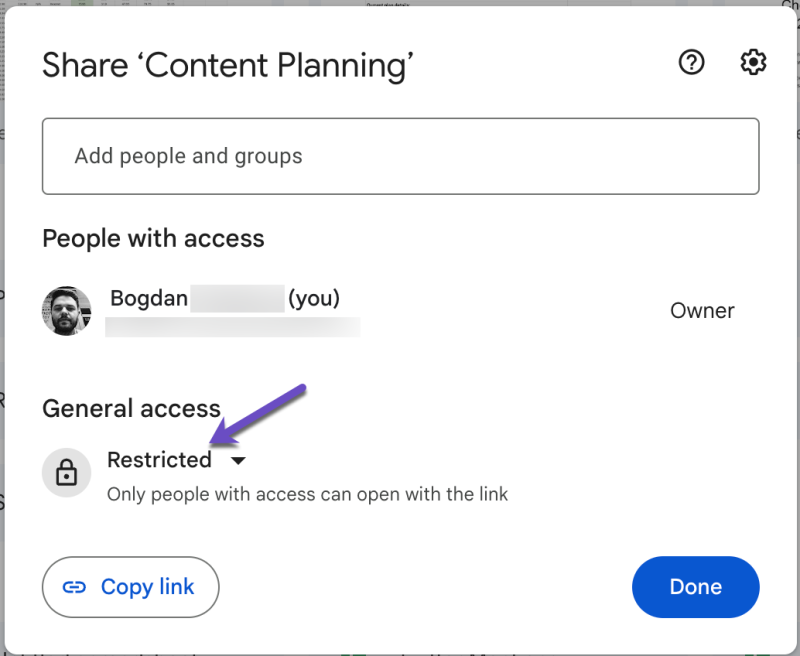Click the email address under Bogdan's name
This screenshot has width=800, height=656.
232,327
